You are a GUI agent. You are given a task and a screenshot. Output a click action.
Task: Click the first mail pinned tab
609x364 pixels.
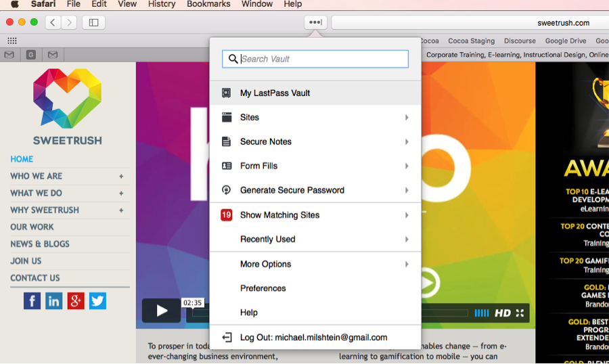[x=9, y=55]
